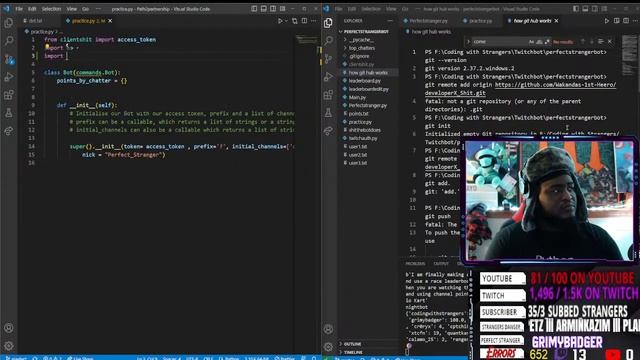Click the lightbulb code action on line 2
640x360 pixels.
47,48
